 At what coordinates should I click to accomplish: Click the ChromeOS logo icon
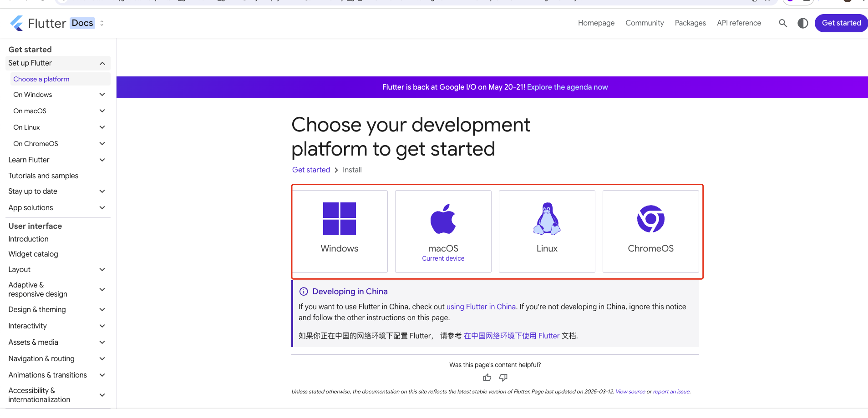651,219
